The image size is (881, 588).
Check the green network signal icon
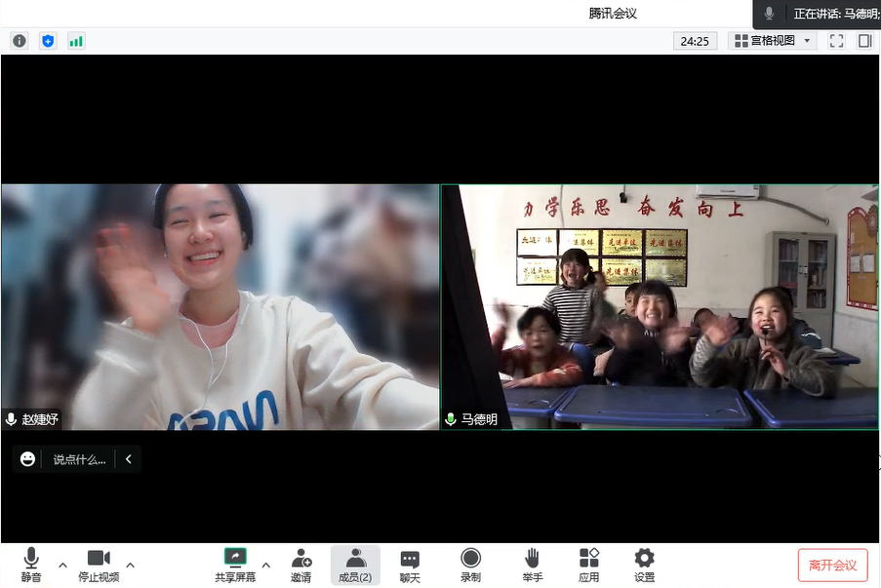pyautogui.click(x=76, y=41)
